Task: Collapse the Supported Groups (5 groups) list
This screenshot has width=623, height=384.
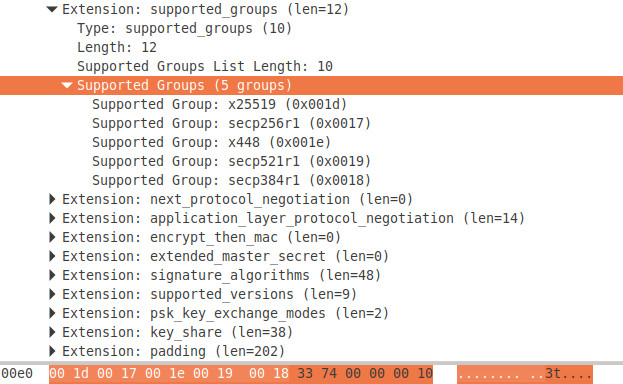Action: 67,85
